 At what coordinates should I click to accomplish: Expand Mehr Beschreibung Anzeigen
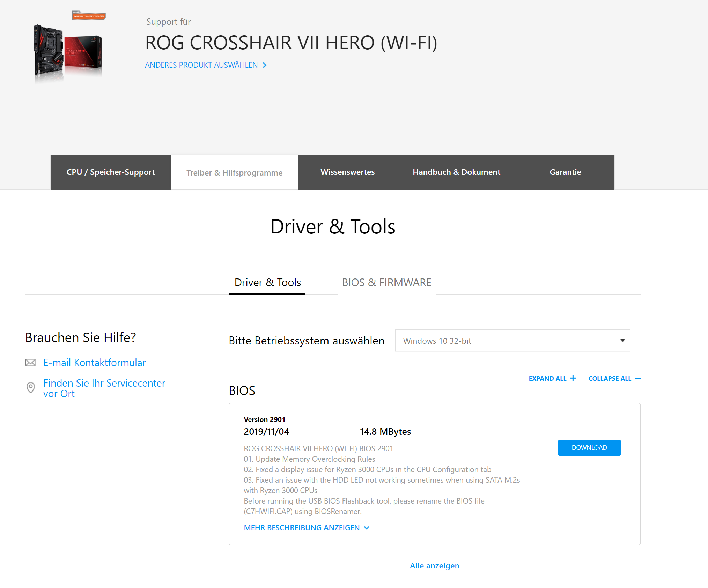[306, 528]
